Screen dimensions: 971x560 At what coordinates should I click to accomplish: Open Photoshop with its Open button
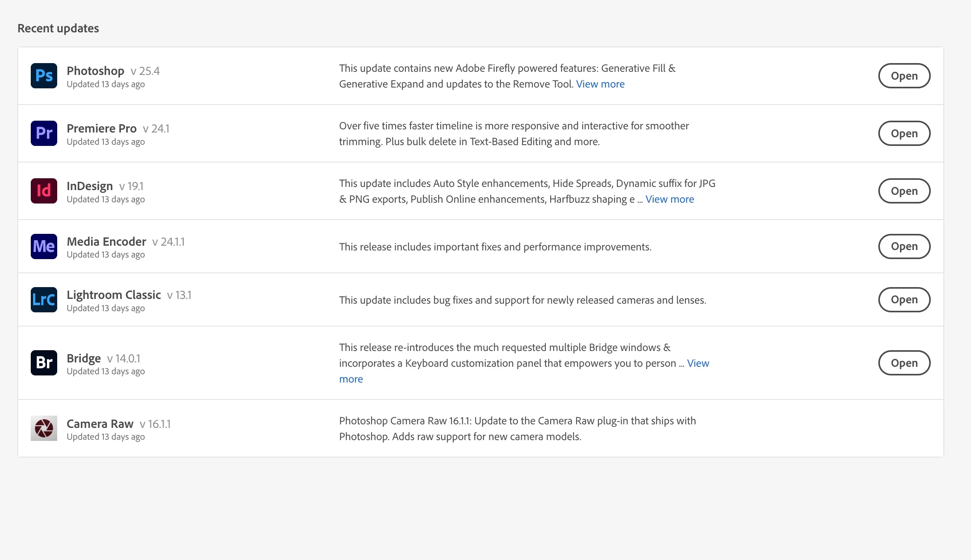coord(904,76)
